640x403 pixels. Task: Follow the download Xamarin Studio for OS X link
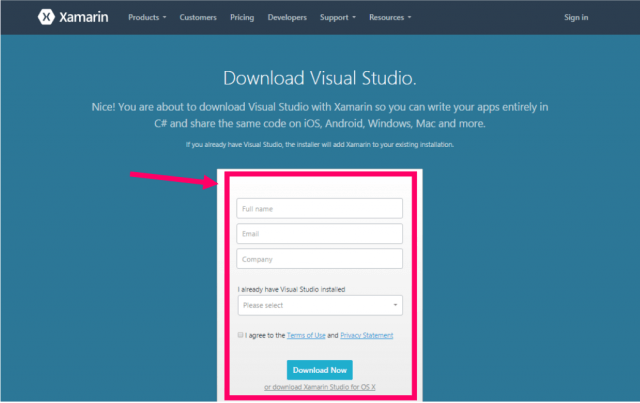tap(320, 387)
